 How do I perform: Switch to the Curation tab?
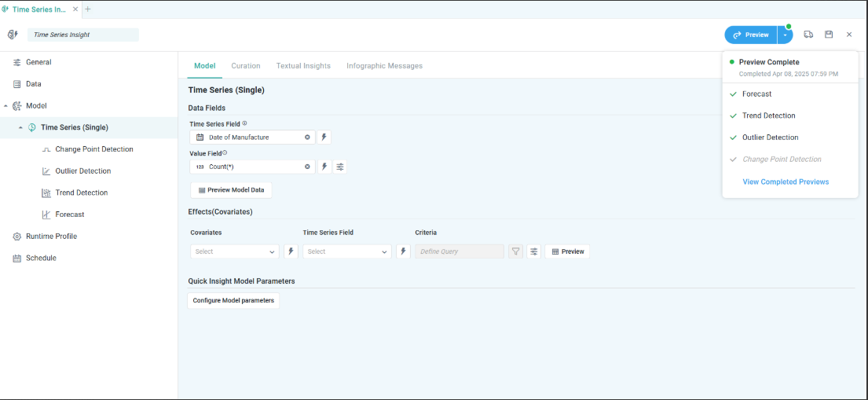pyautogui.click(x=246, y=66)
